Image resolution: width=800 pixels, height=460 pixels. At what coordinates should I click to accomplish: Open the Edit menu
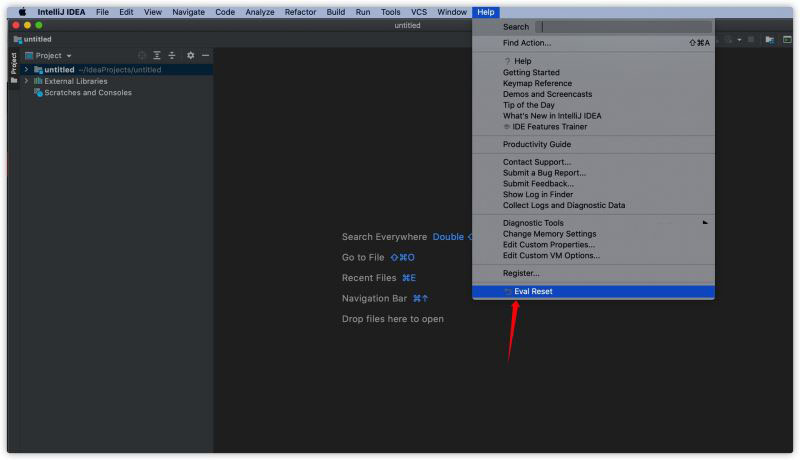click(126, 12)
